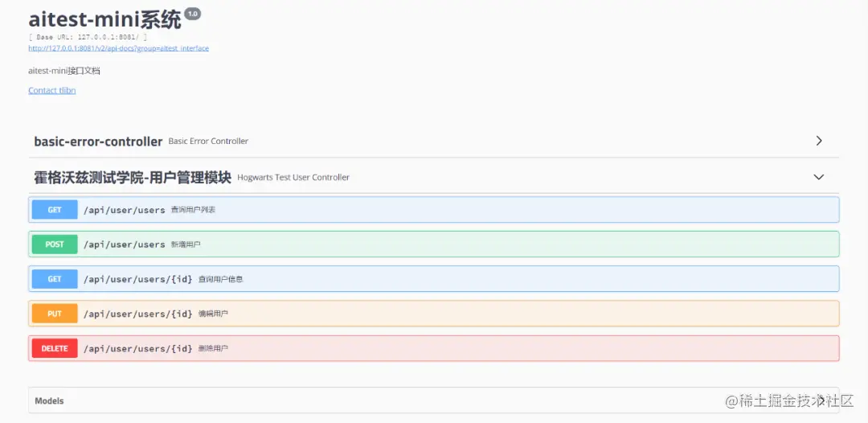The width and height of the screenshot is (868, 423).
Task: Expand POST /api/user/users 新增用户 operation
Action: coord(433,244)
